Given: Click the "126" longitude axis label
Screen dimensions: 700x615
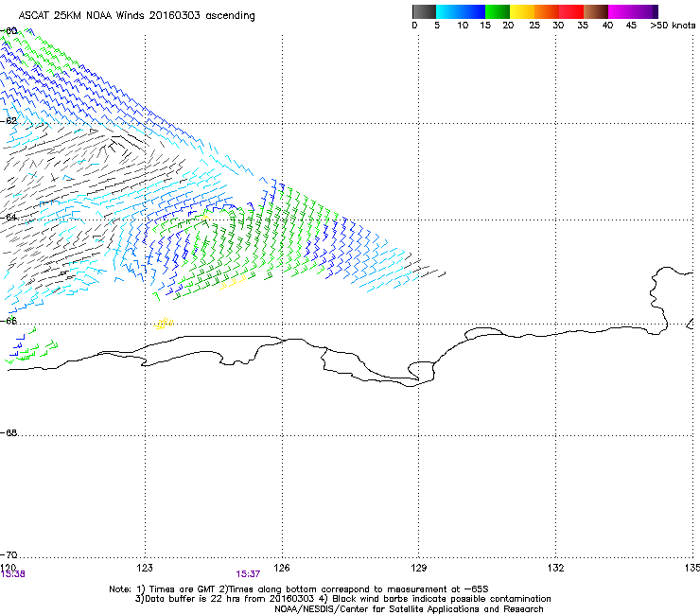Looking at the screenshot, I should point(282,568).
